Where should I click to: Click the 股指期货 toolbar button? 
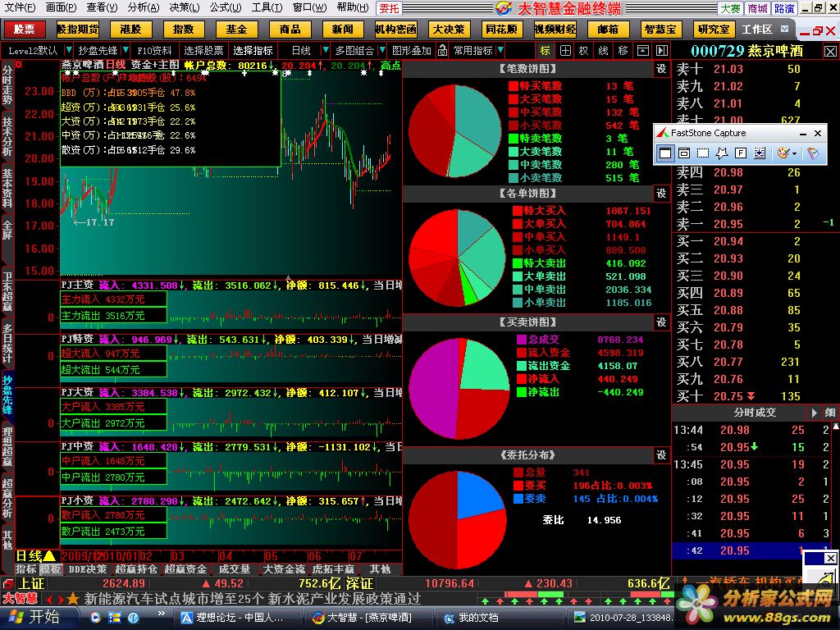78,29
